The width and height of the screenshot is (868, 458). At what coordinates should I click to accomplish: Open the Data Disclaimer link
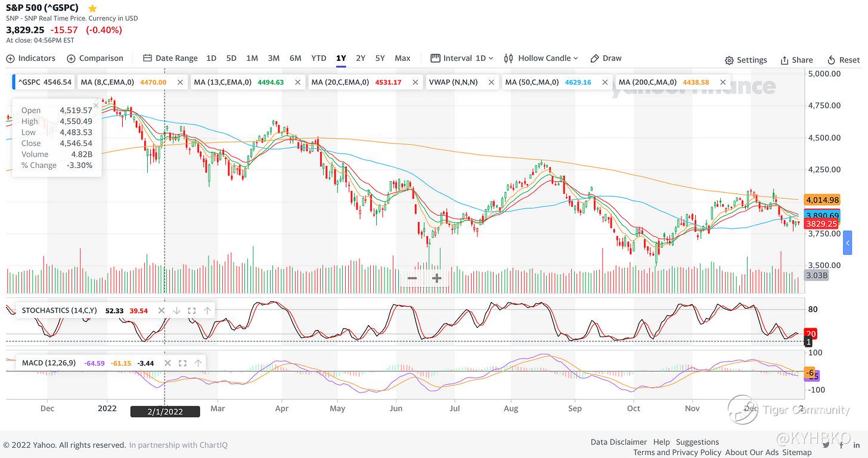(x=618, y=442)
